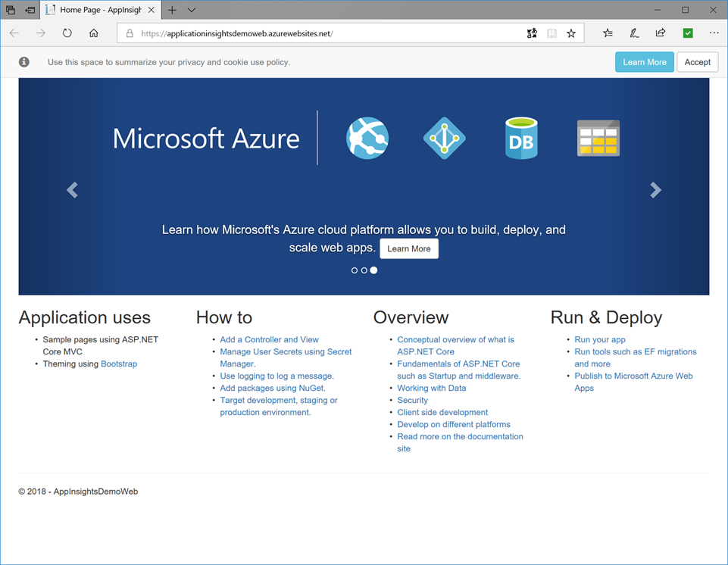Click the green checkmark extension icon
Screen dimensions: 728x565
[x=688, y=33]
